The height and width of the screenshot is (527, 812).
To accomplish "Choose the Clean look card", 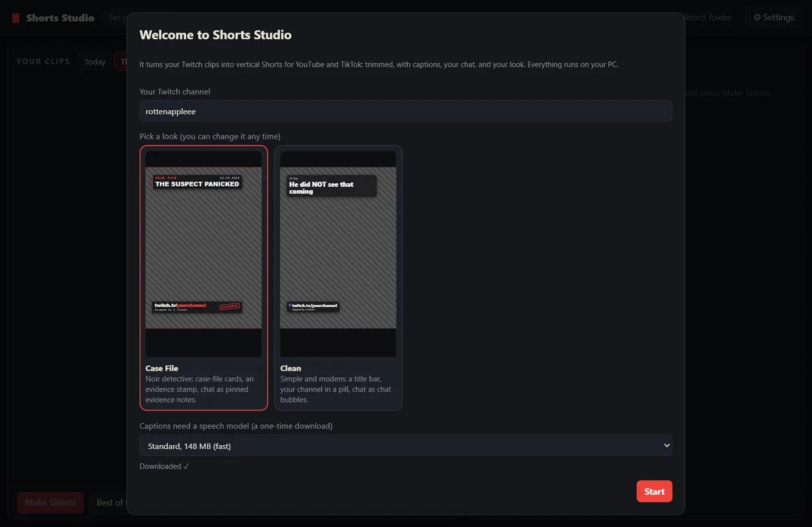I will 338,278.
